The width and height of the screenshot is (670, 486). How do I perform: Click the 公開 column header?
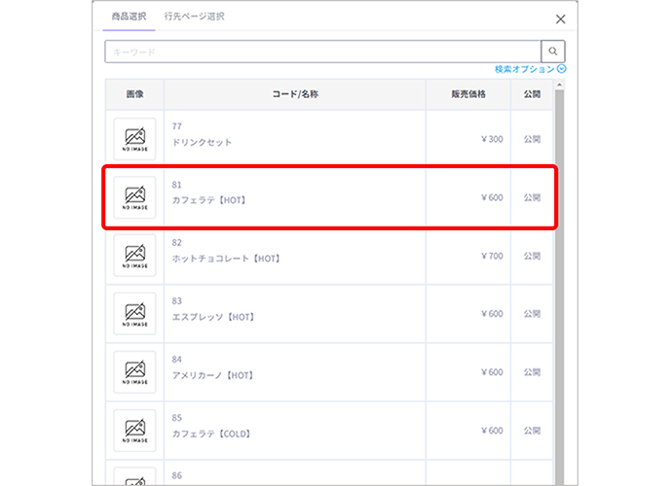532,94
